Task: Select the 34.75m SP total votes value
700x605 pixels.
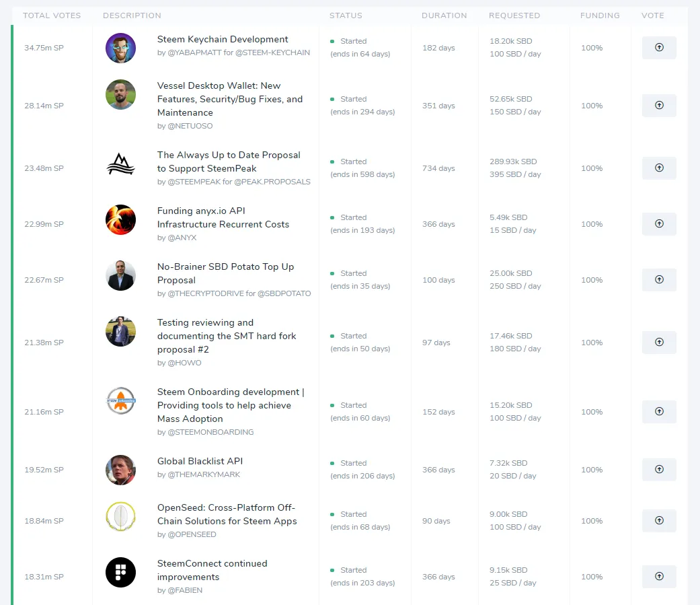Action: click(44, 47)
